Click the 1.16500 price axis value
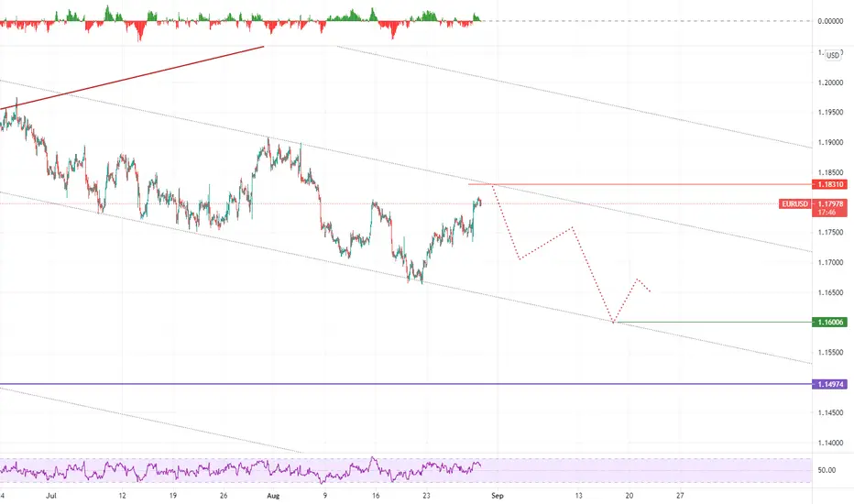The height and width of the screenshot is (504, 854). click(x=830, y=292)
